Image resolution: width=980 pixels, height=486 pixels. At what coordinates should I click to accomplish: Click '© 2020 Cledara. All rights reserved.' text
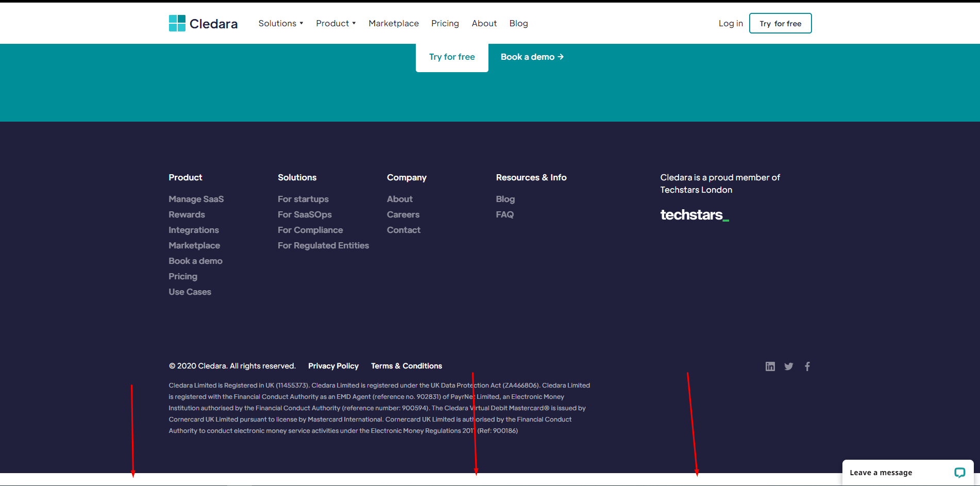tap(232, 366)
